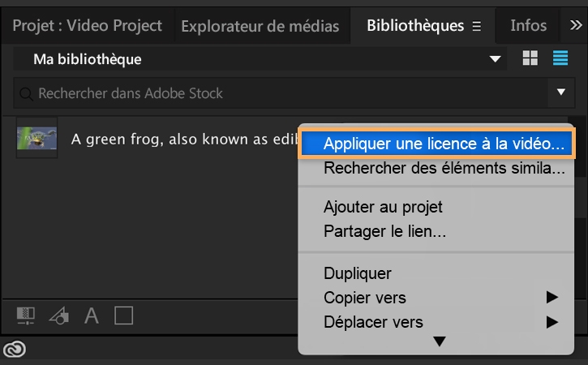Select Ajouter au projet menu entry
Screen dimensions: 588x365
coord(383,207)
